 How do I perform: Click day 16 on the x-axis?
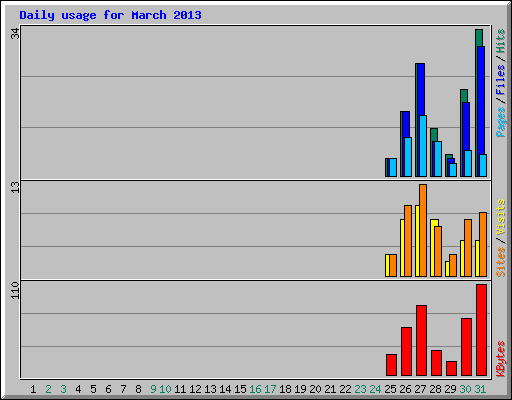pyautogui.click(x=255, y=389)
